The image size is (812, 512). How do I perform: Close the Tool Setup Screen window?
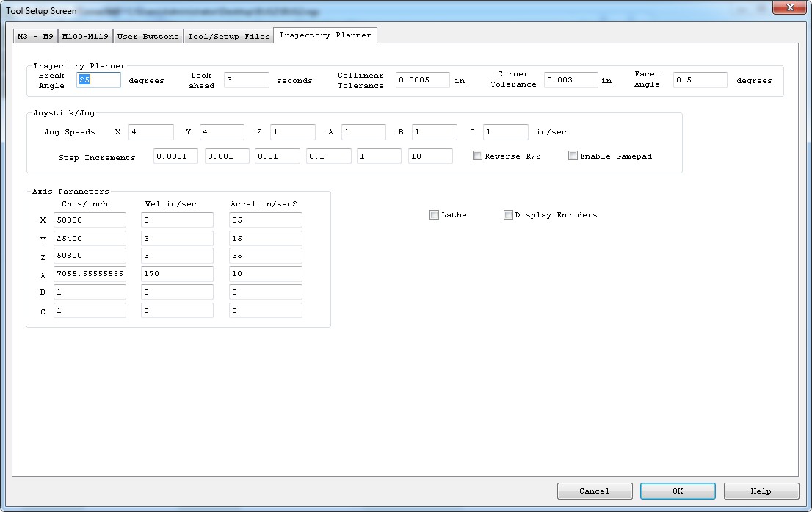790,10
